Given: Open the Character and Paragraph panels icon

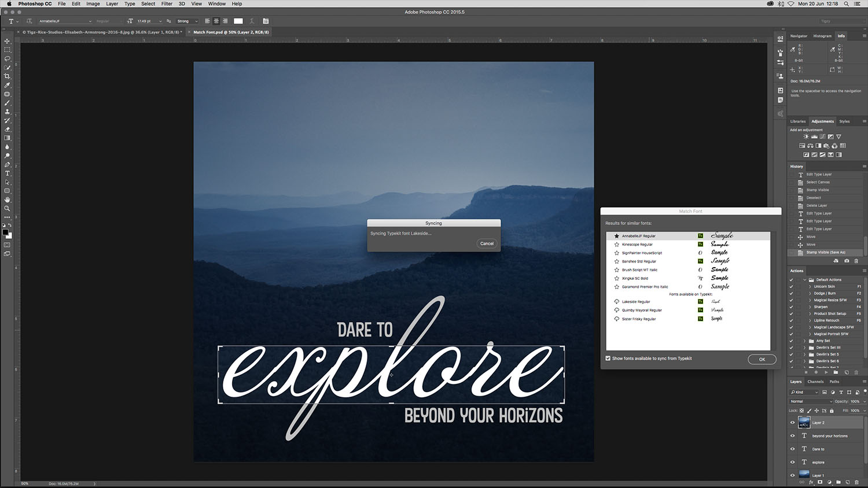Looking at the screenshot, I should [x=266, y=21].
